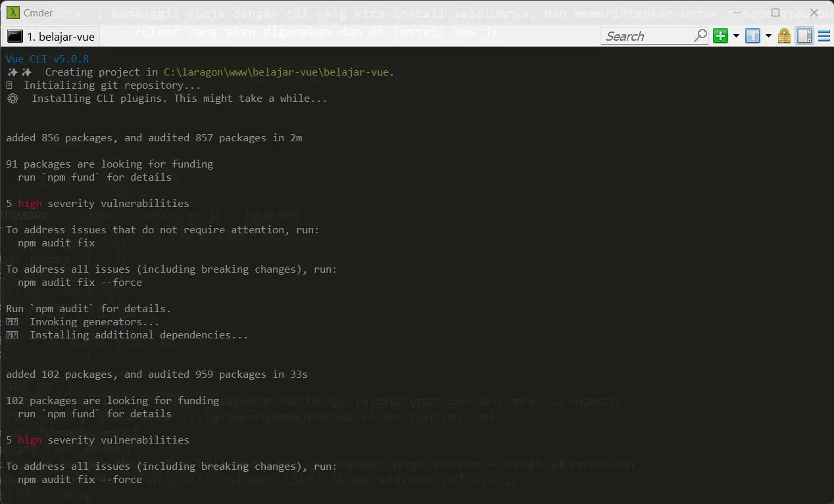Click 'Run `npm audit` for details.' line

[89, 309]
